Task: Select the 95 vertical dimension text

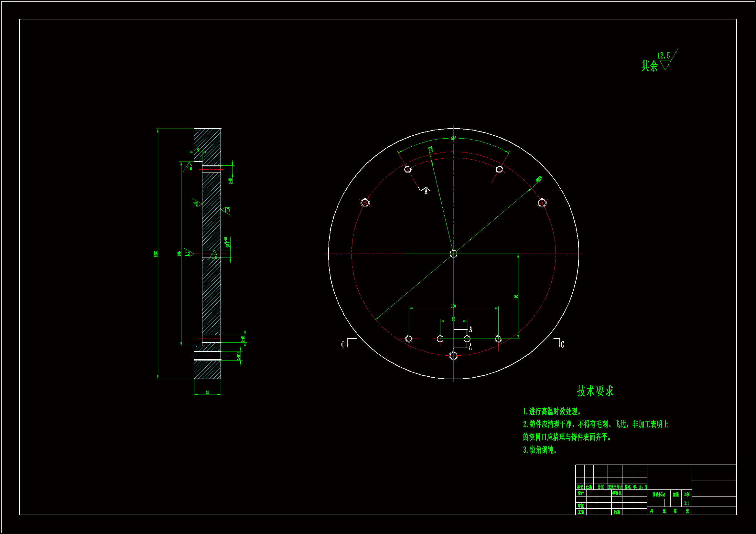Action: [x=516, y=296]
